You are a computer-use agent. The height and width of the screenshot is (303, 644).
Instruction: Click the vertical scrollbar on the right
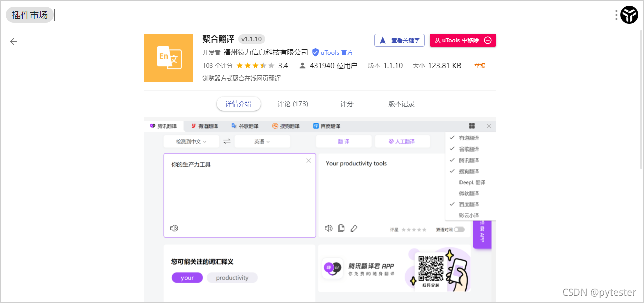(641, 98)
